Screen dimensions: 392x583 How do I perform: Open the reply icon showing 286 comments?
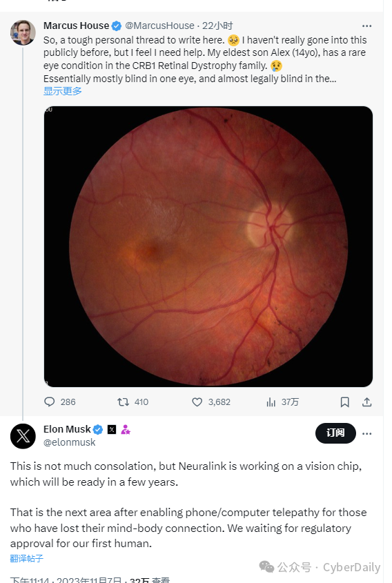point(50,402)
